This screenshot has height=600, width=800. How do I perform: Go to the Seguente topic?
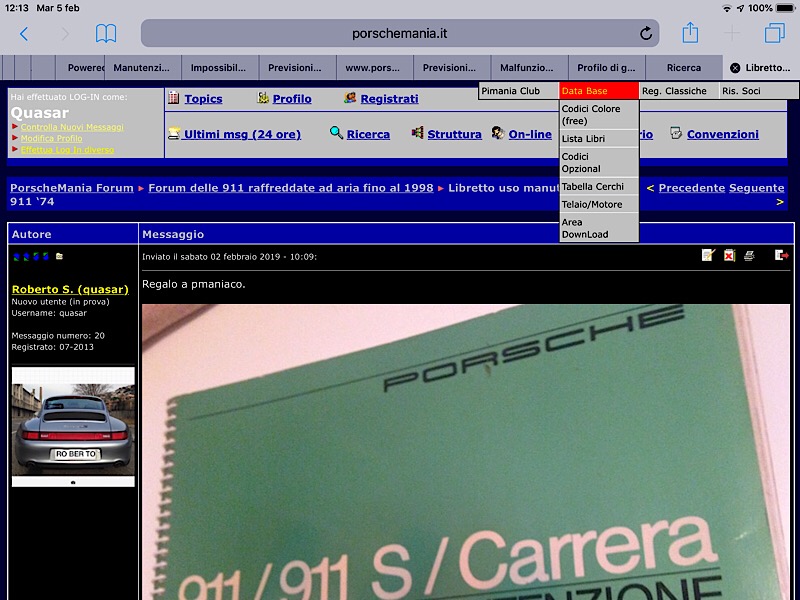point(756,188)
